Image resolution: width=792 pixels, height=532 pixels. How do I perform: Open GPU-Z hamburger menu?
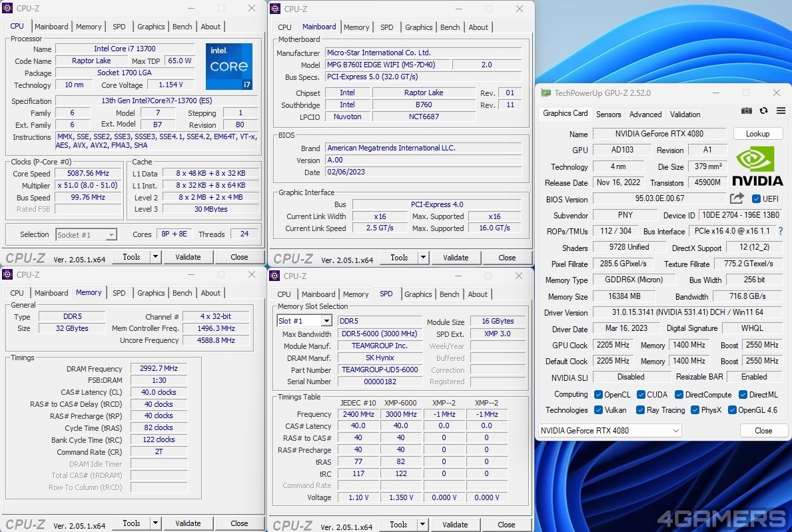pyautogui.click(x=781, y=111)
